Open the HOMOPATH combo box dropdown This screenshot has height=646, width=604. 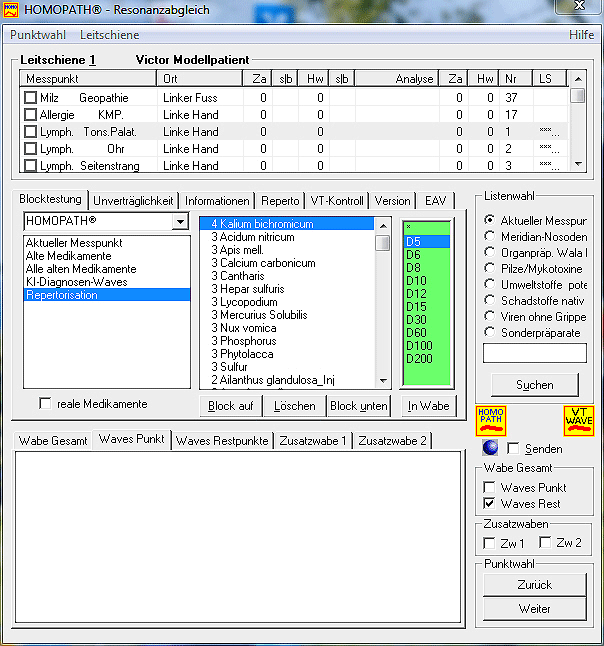pyautogui.click(x=180, y=221)
